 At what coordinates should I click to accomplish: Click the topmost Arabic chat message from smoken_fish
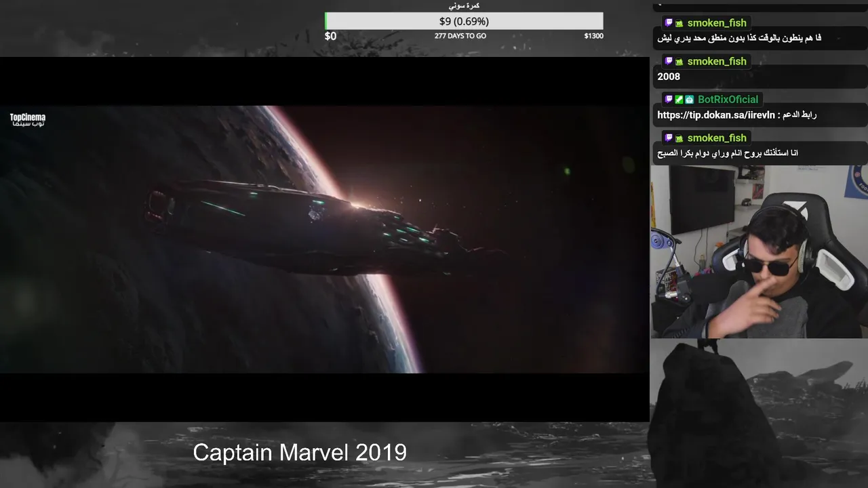click(739, 39)
